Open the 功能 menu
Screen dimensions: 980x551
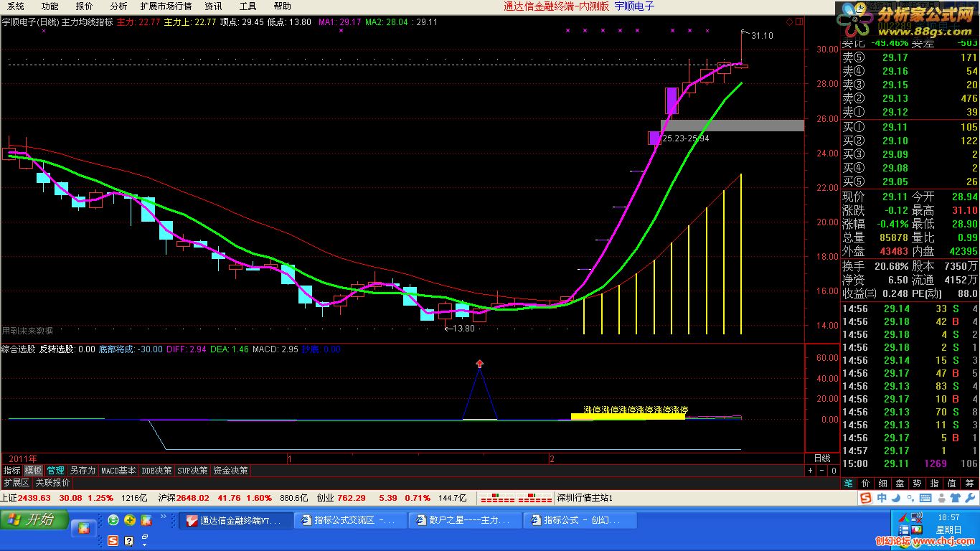[x=50, y=6]
